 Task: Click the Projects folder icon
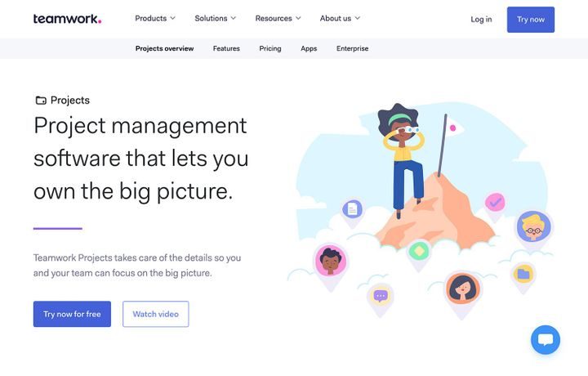pos(41,101)
